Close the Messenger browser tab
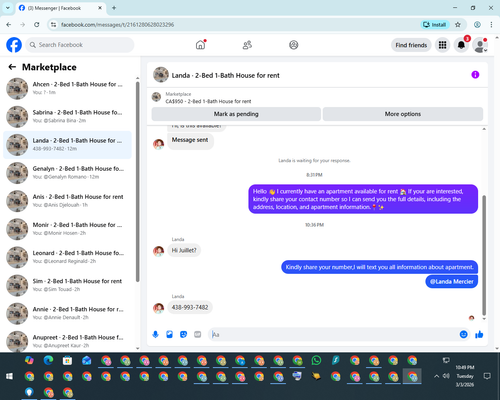The width and height of the screenshot is (500, 400). click(x=100, y=8)
